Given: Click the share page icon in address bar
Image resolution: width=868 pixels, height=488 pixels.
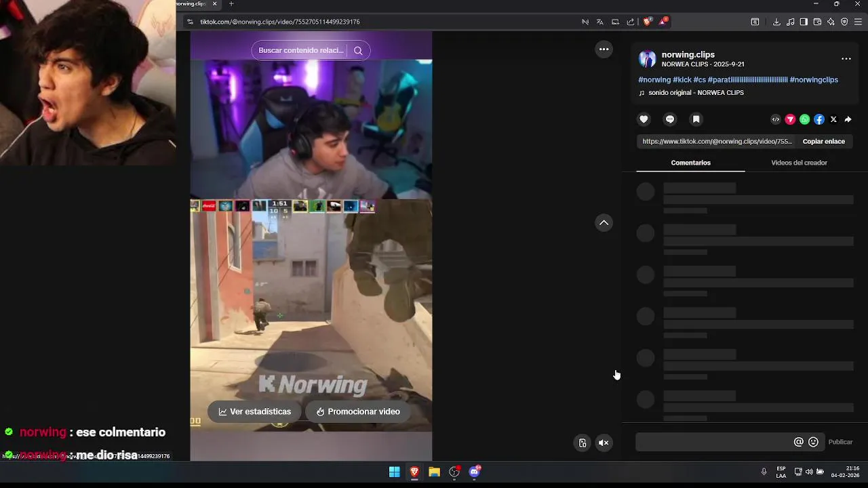Looking at the screenshot, I should (630, 22).
